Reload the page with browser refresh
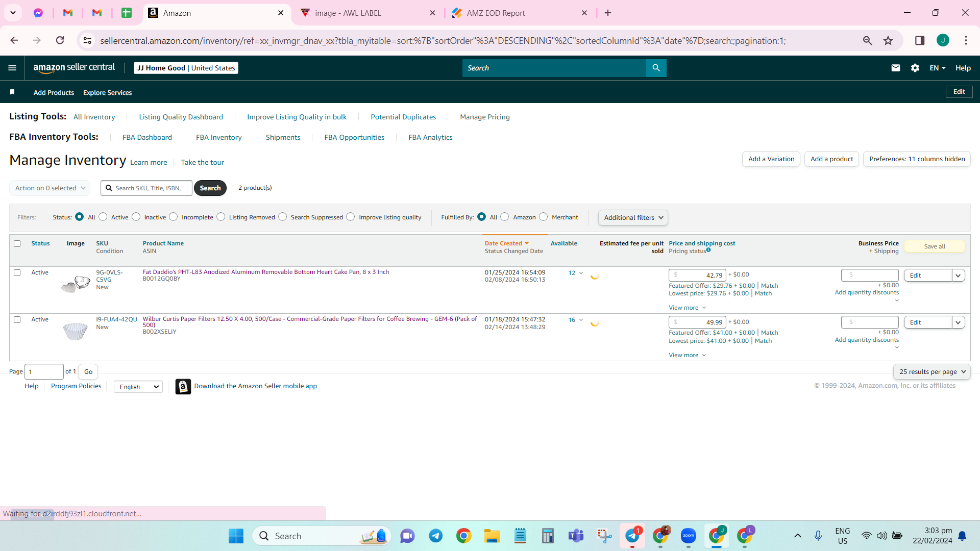This screenshot has height=551, width=980. point(60,40)
